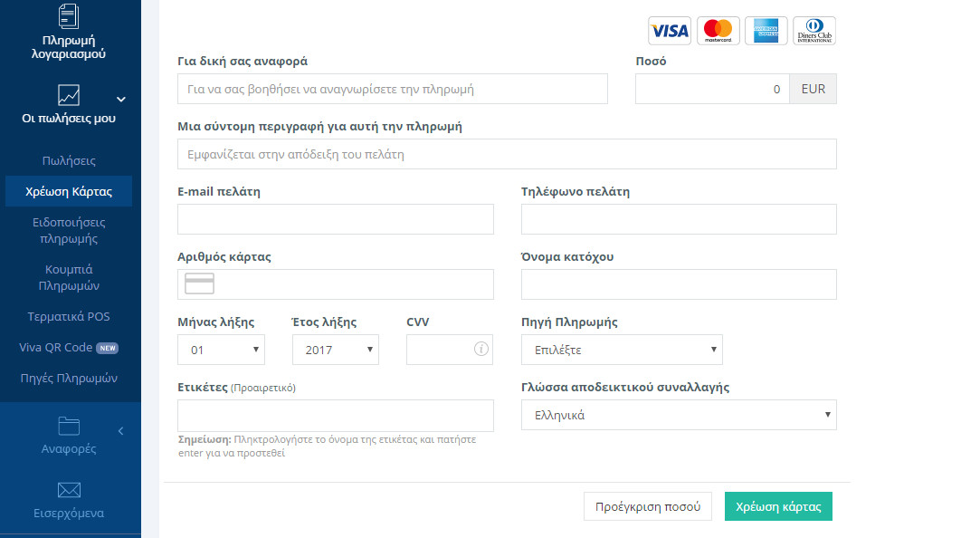Open Γλώσσα αποδεικτικού συναλλαγής dropdown
This screenshot has width=980, height=538.
tap(679, 415)
